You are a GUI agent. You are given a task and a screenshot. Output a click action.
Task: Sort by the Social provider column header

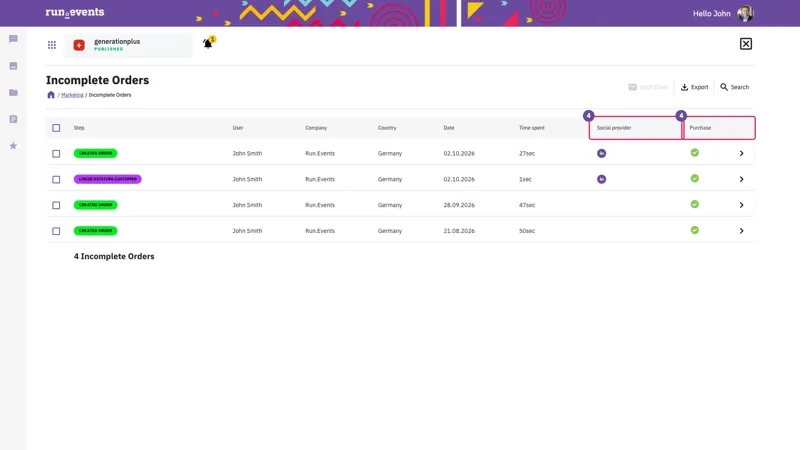pyautogui.click(x=614, y=128)
